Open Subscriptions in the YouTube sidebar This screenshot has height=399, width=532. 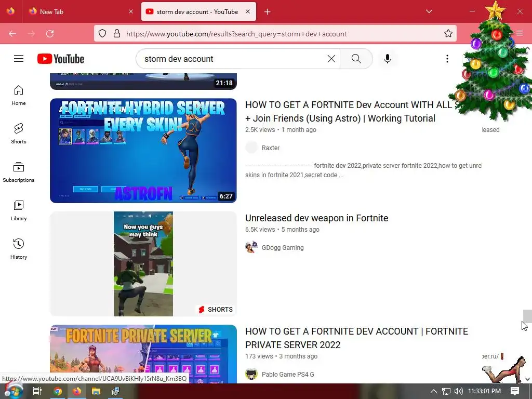click(19, 172)
